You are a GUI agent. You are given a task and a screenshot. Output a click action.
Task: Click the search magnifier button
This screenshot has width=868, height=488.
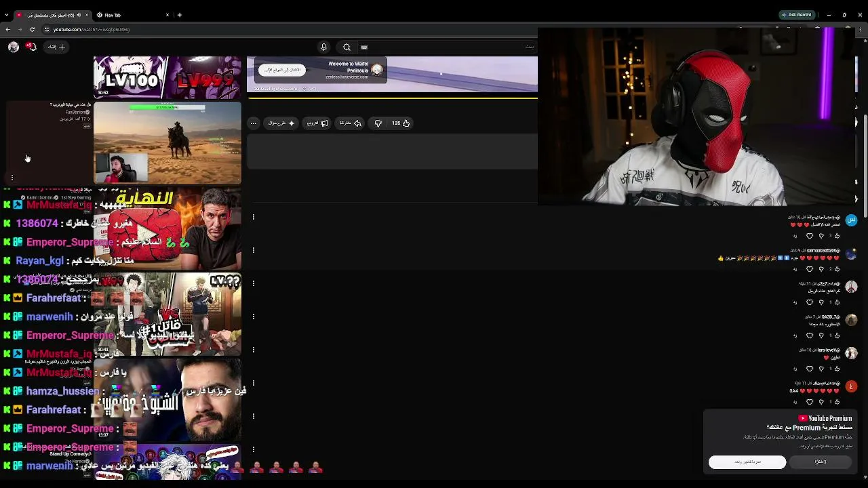pyautogui.click(x=347, y=47)
